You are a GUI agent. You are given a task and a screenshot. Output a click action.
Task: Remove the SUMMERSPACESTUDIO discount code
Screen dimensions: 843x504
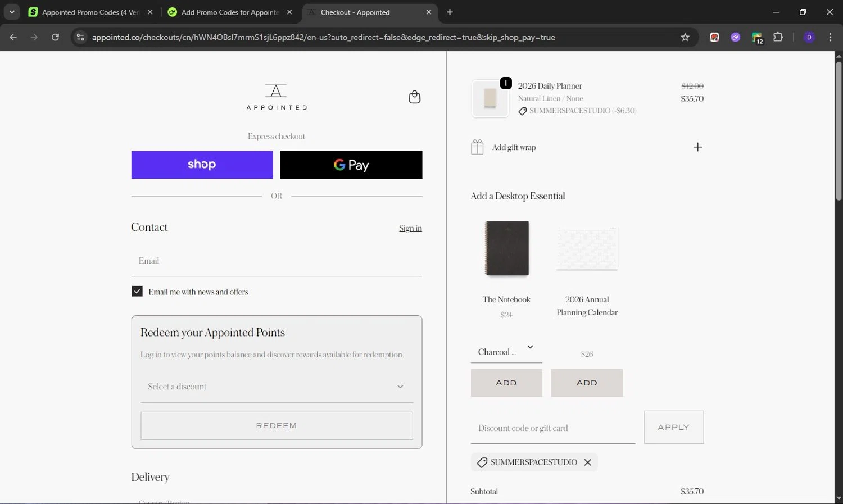click(x=587, y=462)
